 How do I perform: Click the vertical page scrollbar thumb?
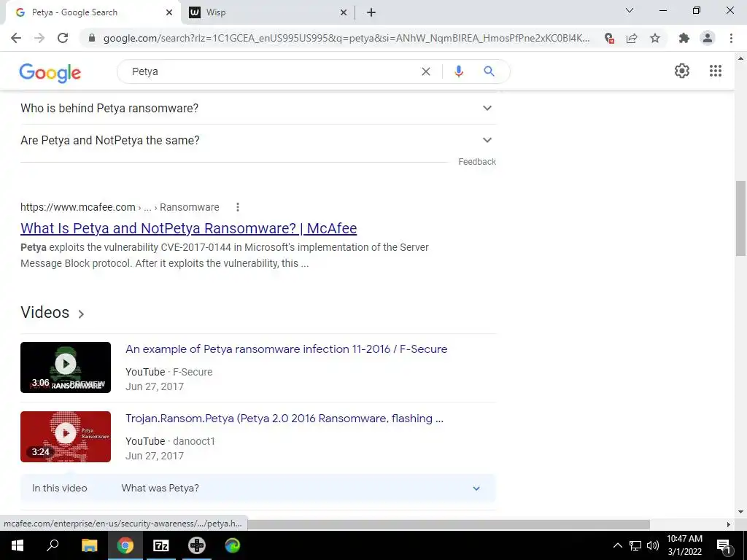[740, 218]
